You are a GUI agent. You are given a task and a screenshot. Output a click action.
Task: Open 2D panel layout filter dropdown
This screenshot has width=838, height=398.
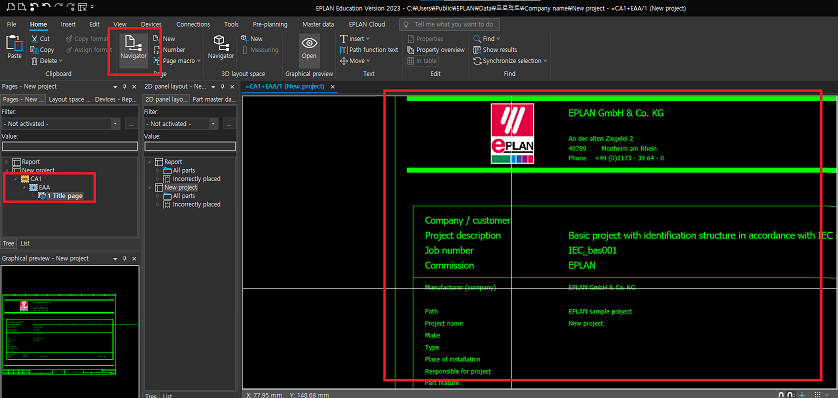click(214, 123)
